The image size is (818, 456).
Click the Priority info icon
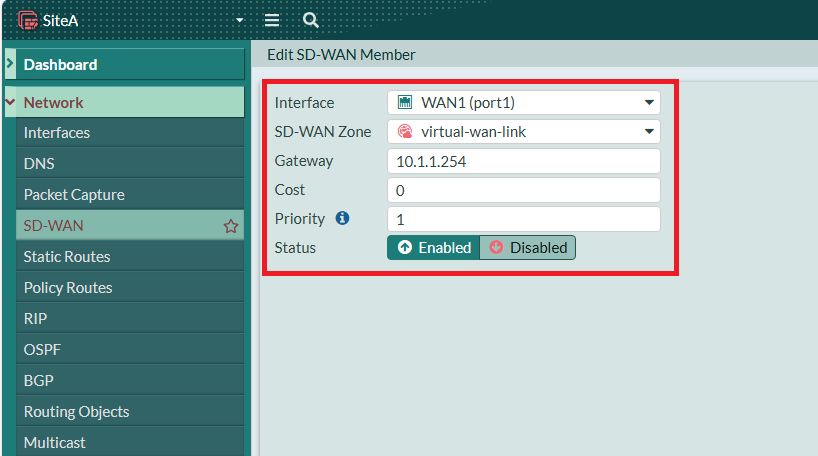click(342, 218)
